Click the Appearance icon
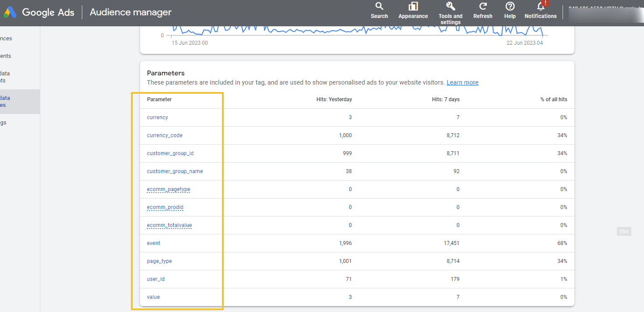Screen dimensions: 644x312 [413, 7]
